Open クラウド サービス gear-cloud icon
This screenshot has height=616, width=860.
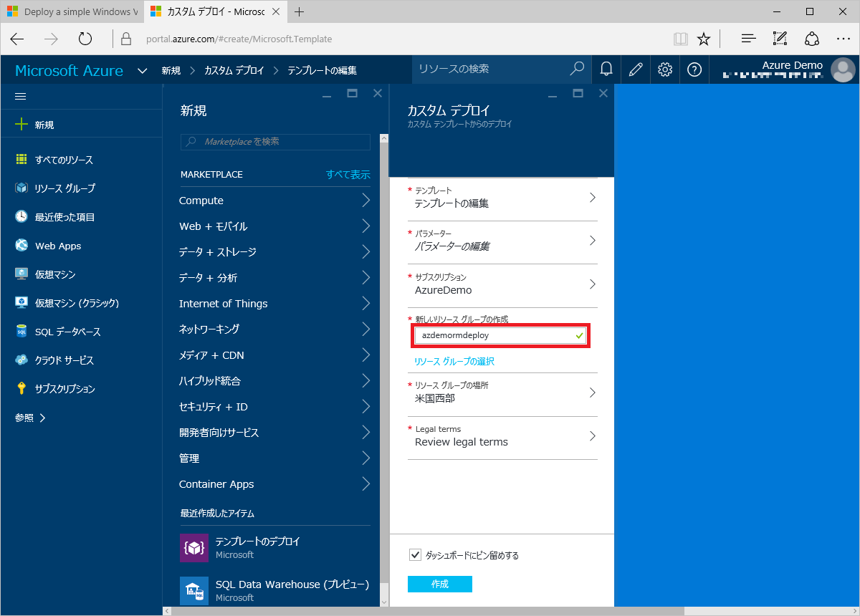(x=21, y=360)
